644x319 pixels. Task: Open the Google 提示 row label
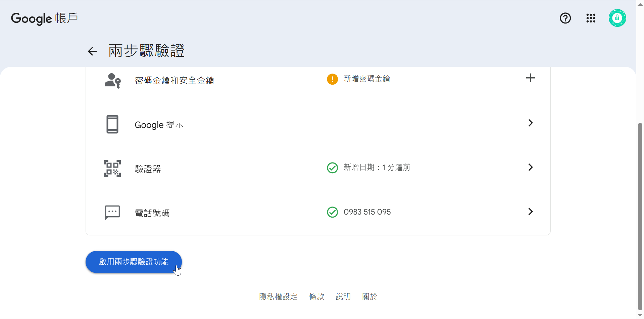click(159, 125)
